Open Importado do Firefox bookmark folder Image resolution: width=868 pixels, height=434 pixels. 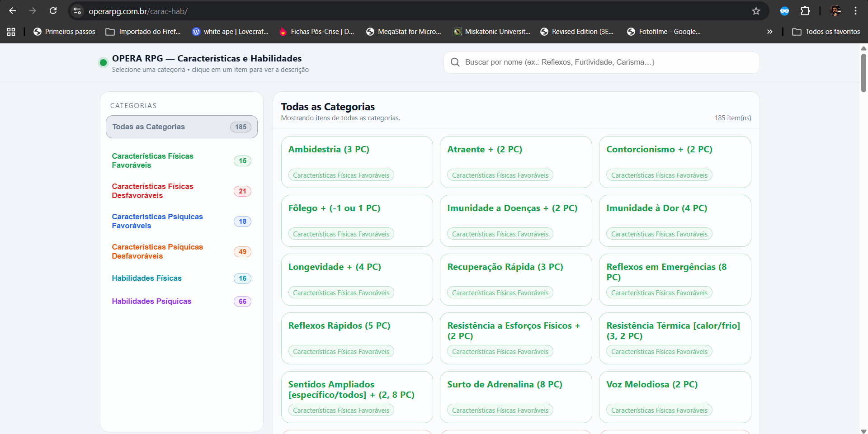point(143,32)
